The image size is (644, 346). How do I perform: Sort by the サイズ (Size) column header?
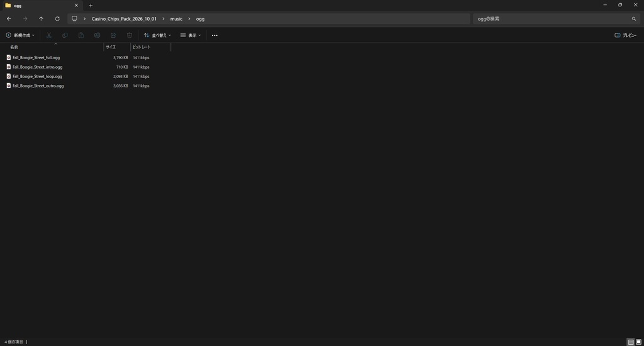point(117,47)
